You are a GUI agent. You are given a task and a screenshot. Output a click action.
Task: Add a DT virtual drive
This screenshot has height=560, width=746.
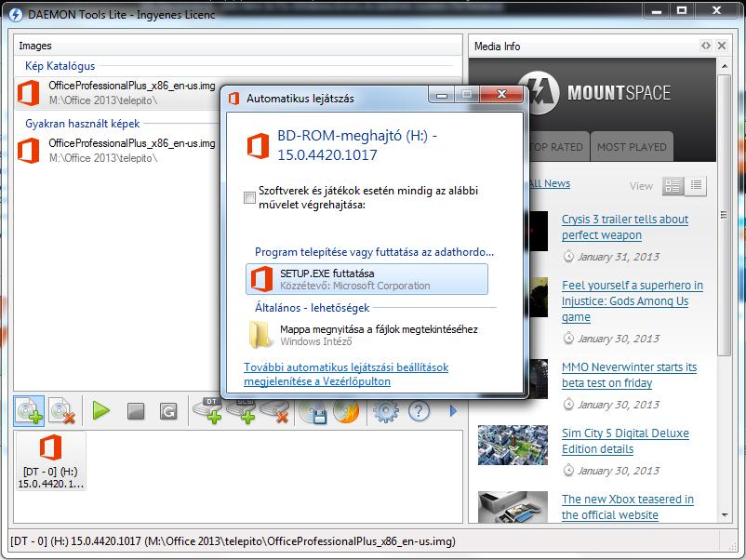(208, 410)
